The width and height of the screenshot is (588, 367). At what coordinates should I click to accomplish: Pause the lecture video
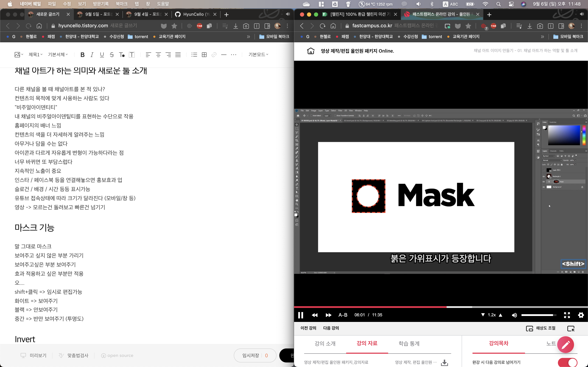click(300, 315)
